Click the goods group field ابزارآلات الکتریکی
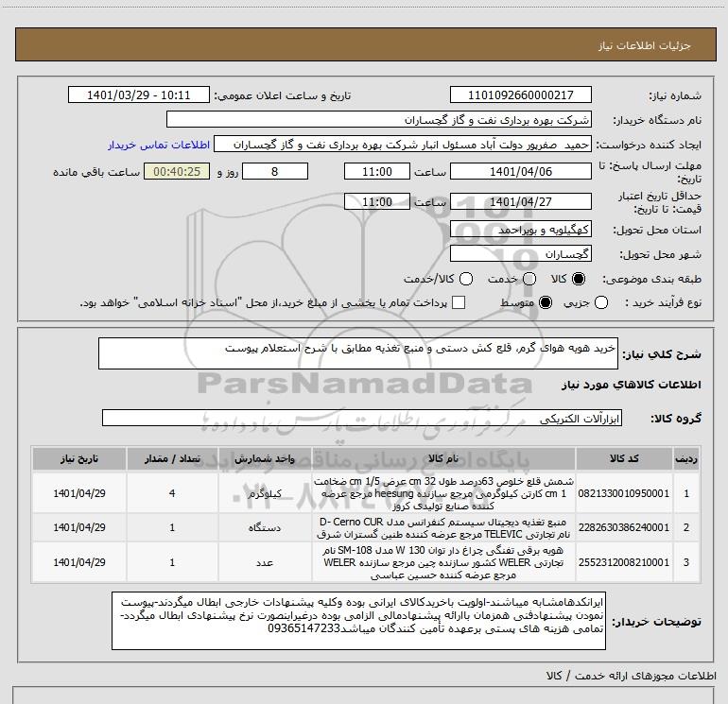The image size is (728, 704). 362,418
